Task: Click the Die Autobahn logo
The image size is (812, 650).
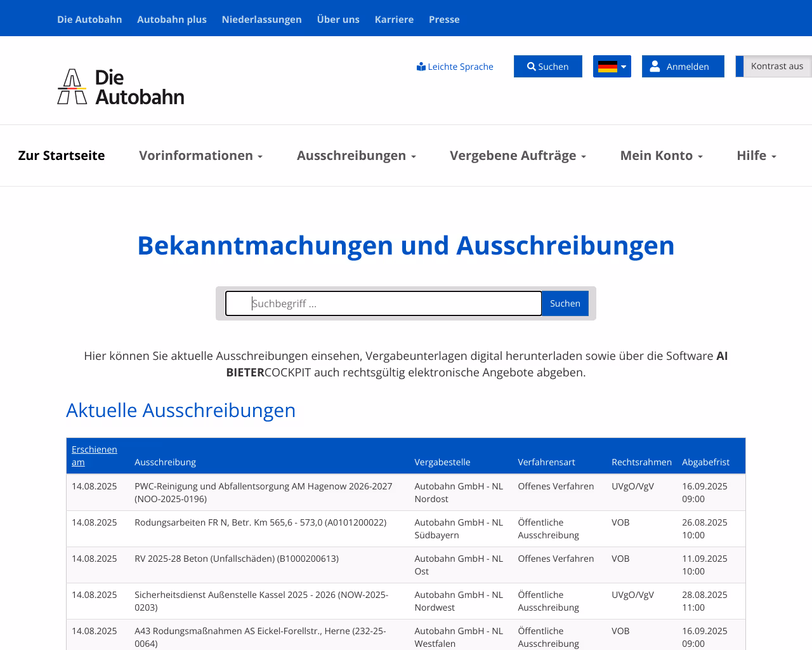Action: 121,86
